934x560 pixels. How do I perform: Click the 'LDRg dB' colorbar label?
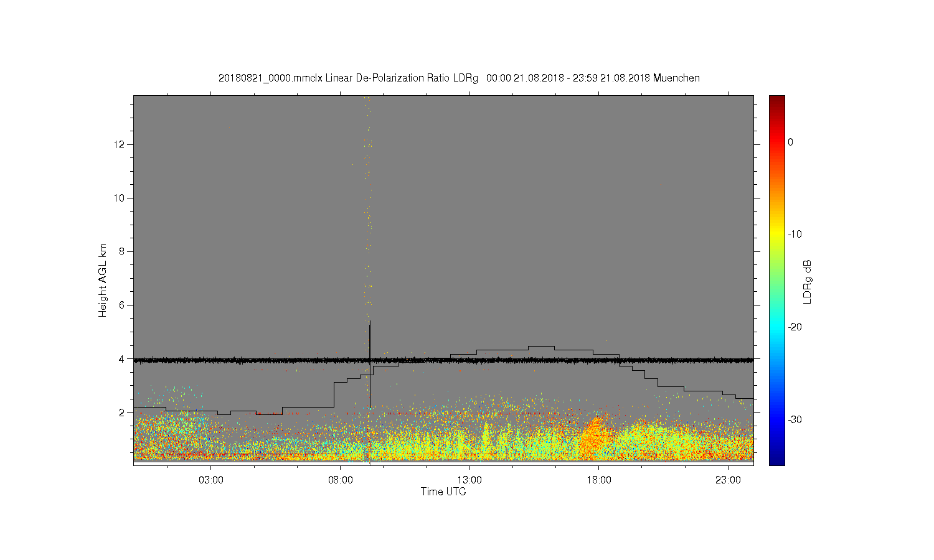pyautogui.click(x=808, y=281)
